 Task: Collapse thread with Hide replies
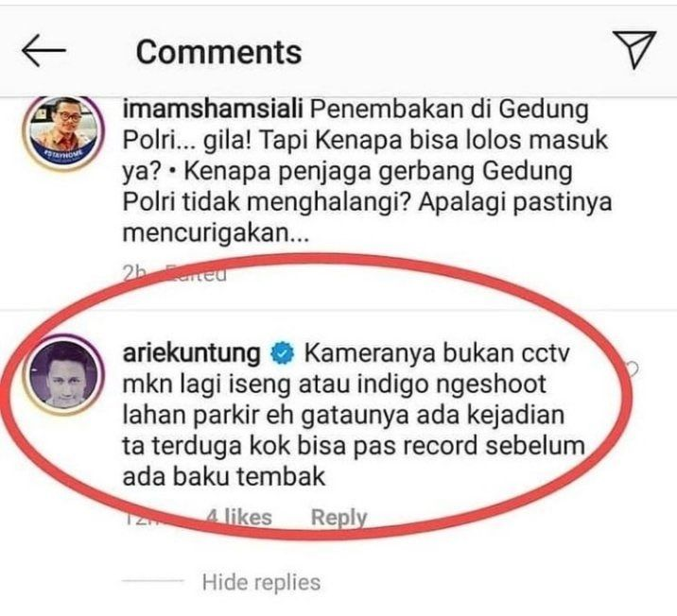pyautogui.click(x=261, y=582)
